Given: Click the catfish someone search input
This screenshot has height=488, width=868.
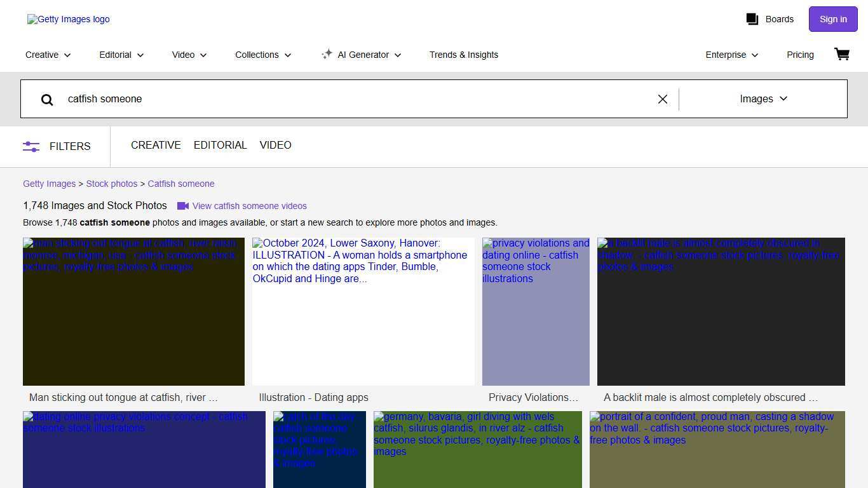Looking at the screenshot, I should pos(254,99).
